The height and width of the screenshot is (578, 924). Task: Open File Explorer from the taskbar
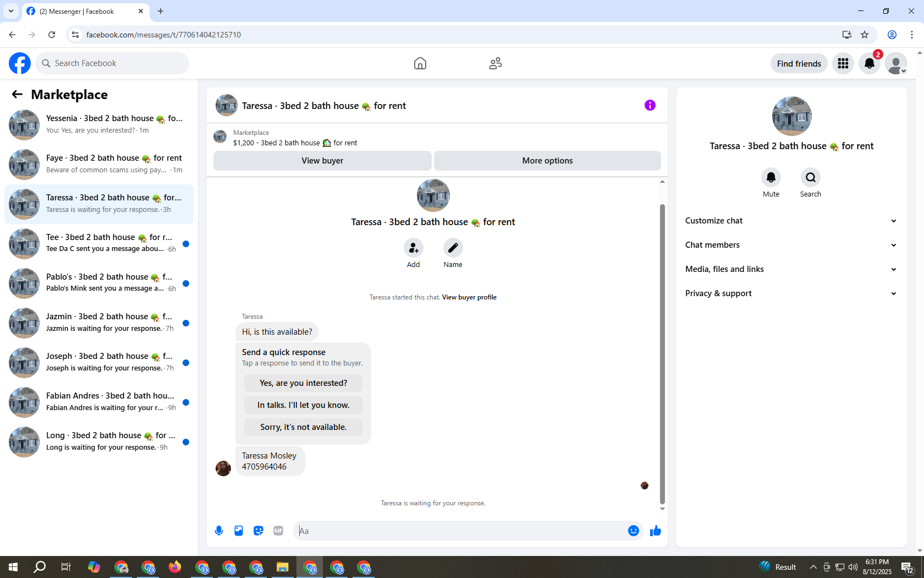(x=283, y=567)
